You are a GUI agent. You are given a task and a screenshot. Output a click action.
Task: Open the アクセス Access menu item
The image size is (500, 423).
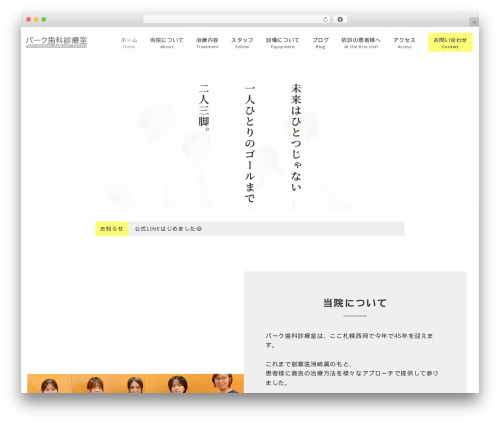pyautogui.click(x=404, y=43)
